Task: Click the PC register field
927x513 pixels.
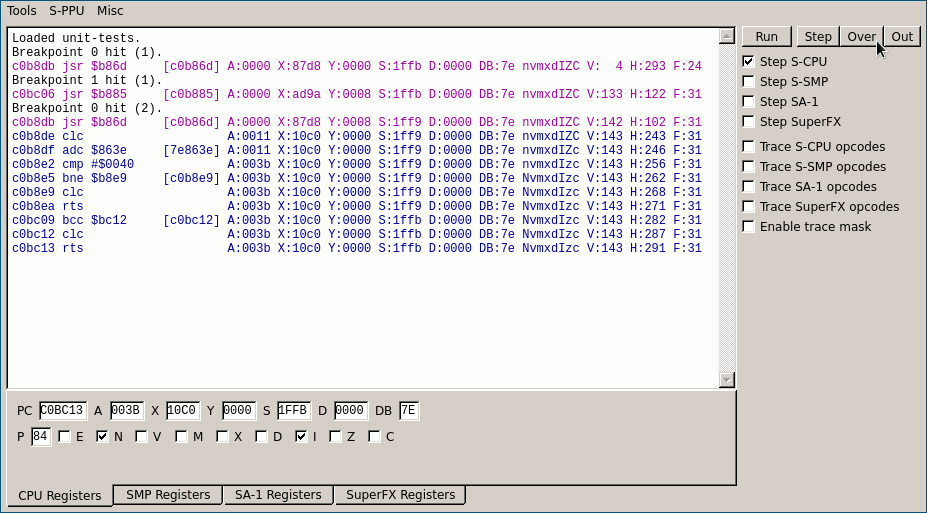Action: tap(63, 410)
